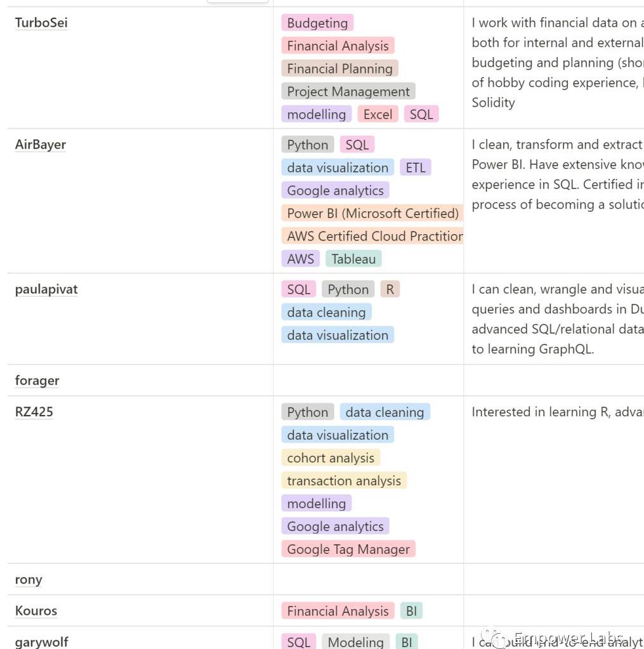Click the short AWS tag beside Tableau
Image resolution: width=644 pixels, height=649 pixels.
click(301, 259)
